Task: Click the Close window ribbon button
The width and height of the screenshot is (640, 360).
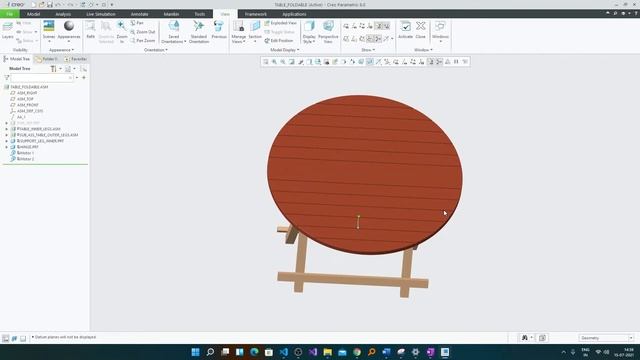Action: coord(420,31)
